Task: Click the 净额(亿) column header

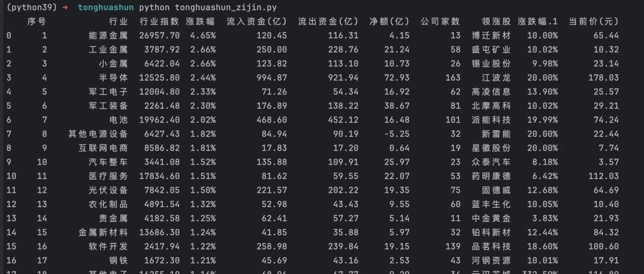Action: click(x=389, y=22)
